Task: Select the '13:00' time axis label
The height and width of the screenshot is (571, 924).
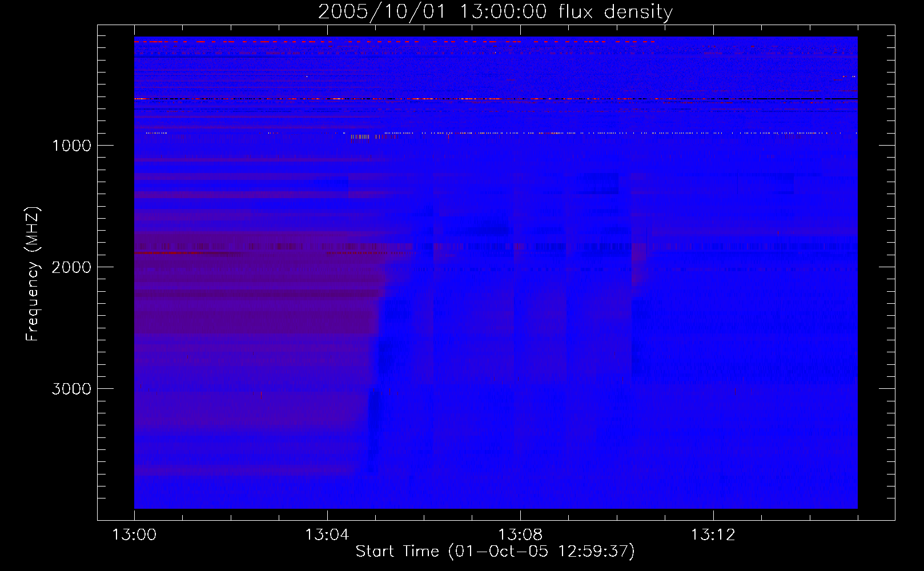Action: point(134,535)
